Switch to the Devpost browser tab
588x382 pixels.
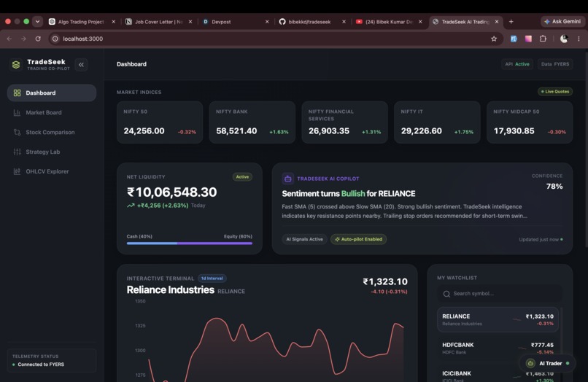236,22
